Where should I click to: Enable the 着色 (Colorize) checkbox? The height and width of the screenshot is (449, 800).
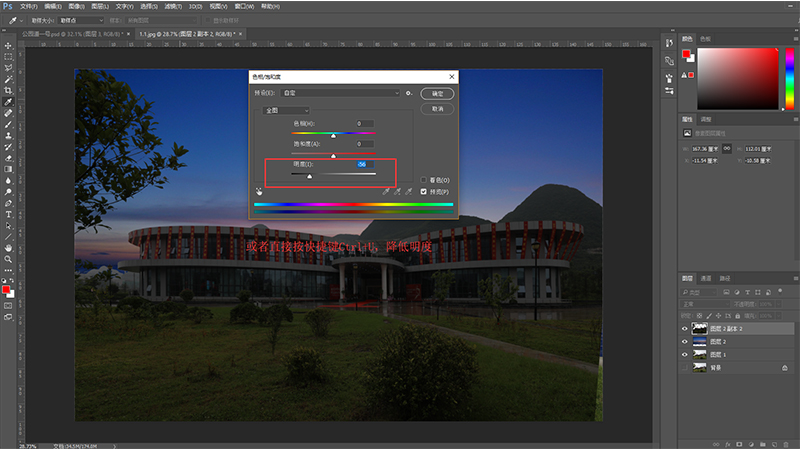424,181
